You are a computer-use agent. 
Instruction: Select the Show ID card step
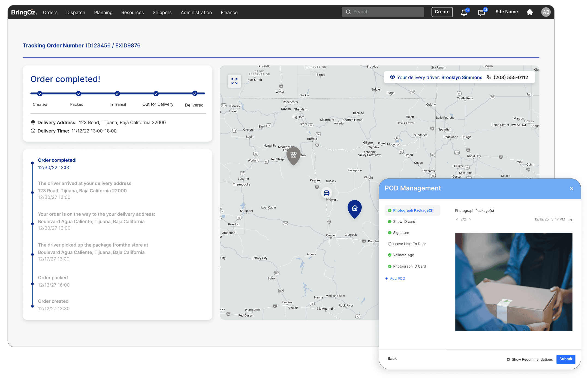pyautogui.click(x=402, y=222)
